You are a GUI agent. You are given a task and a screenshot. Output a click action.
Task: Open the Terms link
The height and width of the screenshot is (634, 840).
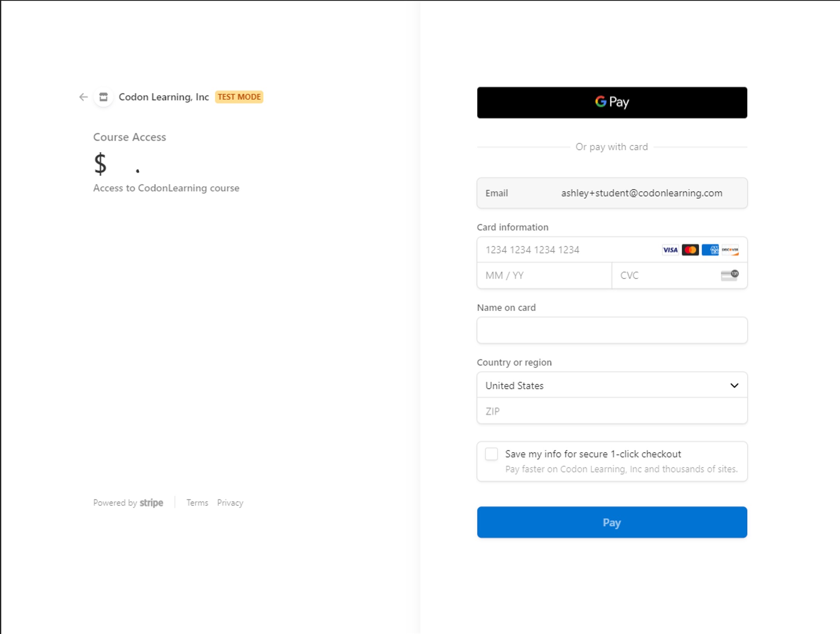click(x=197, y=503)
